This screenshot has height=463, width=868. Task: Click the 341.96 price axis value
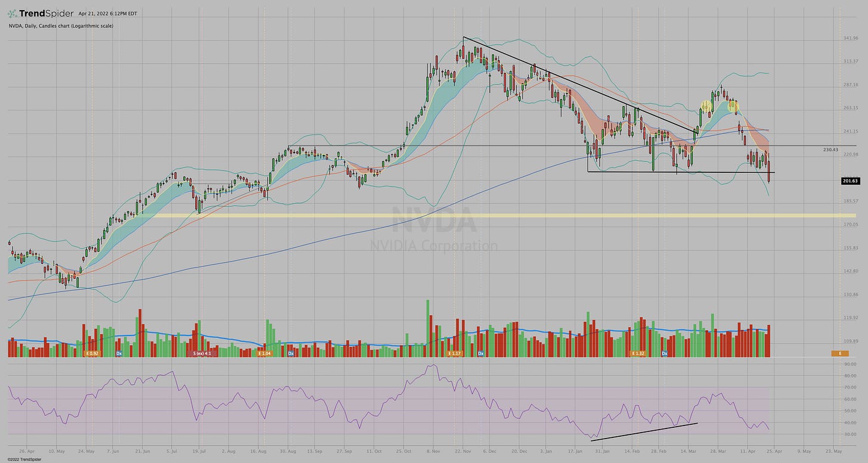click(850, 37)
